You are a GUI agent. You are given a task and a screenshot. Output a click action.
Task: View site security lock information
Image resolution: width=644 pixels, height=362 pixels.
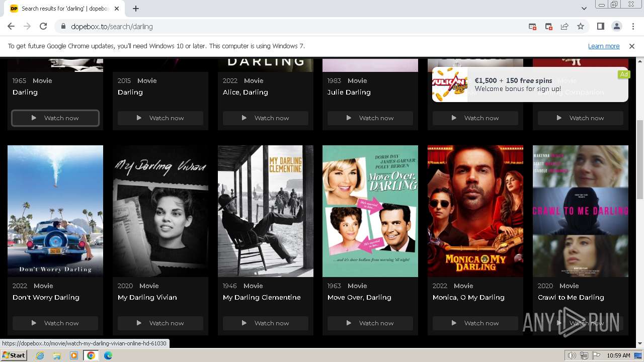pyautogui.click(x=63, y=26)
